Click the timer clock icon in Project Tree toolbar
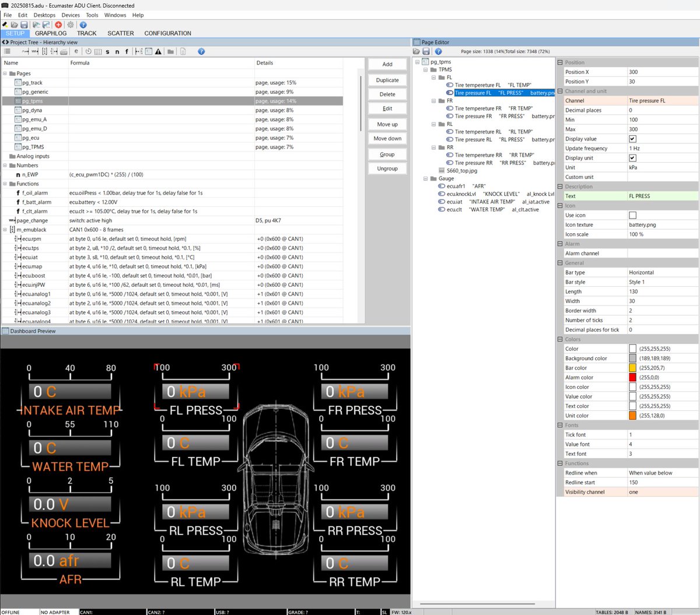Screen dimensions: 700x615 (89, 51)
